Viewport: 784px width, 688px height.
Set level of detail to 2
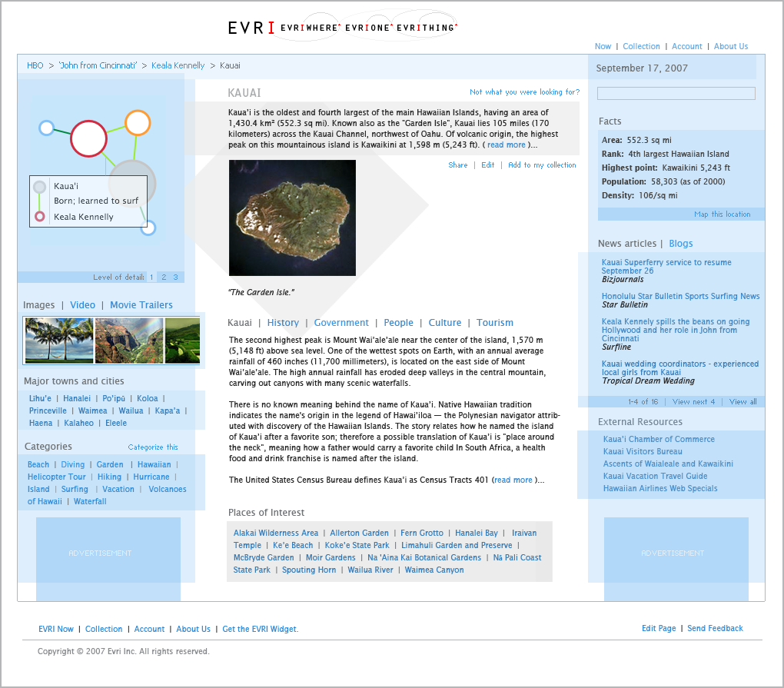coord(164,277)
